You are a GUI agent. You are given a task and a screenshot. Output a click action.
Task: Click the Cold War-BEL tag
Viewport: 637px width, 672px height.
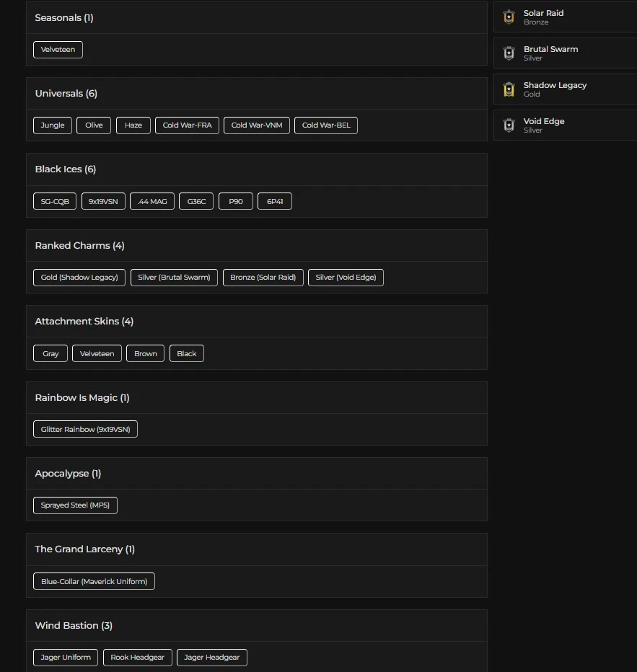click(x=326, y=125)
